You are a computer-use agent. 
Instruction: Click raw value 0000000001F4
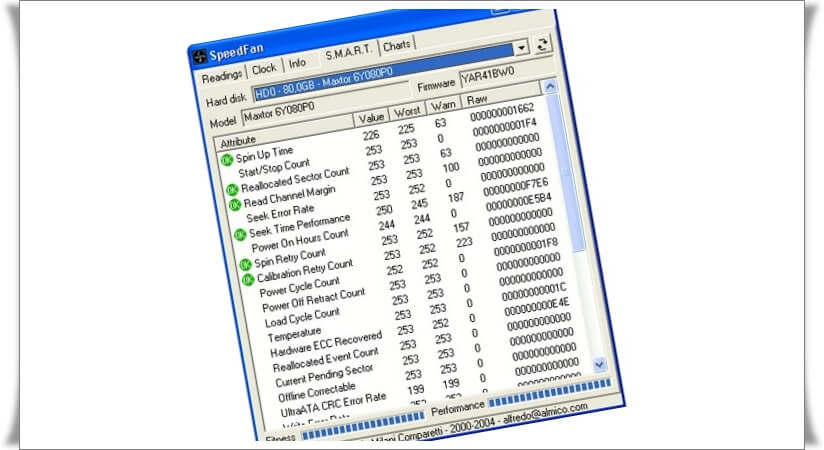tap(504, 127)
